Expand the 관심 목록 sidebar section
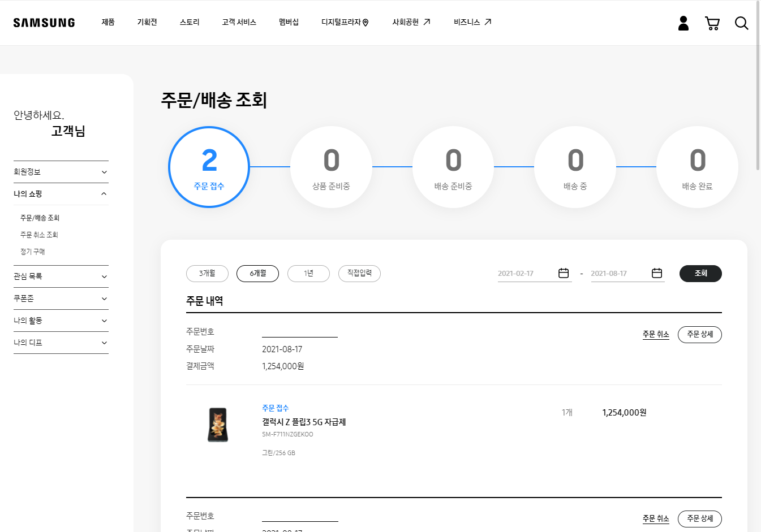The image size is (761, 532). (x=61, y=276)
